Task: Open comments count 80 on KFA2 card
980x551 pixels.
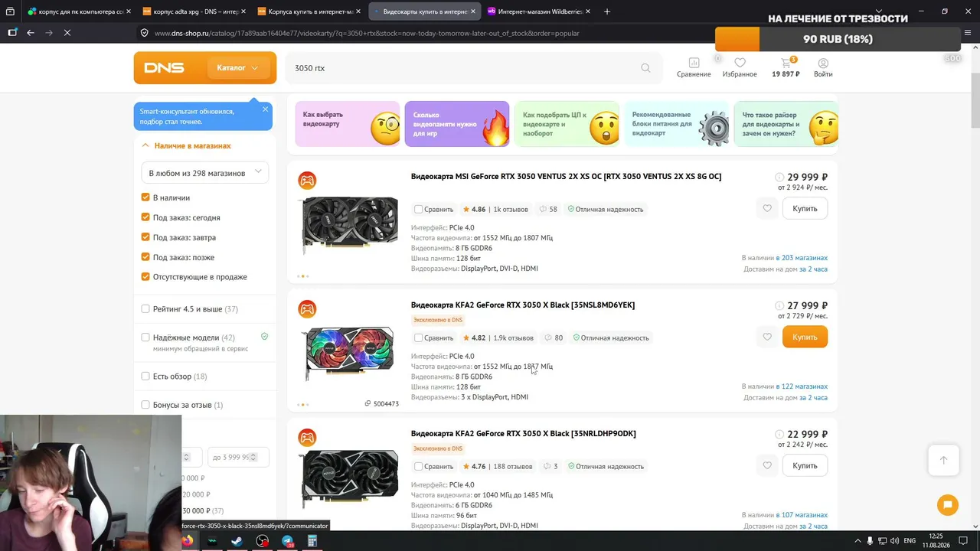Action: pos(554,337)
